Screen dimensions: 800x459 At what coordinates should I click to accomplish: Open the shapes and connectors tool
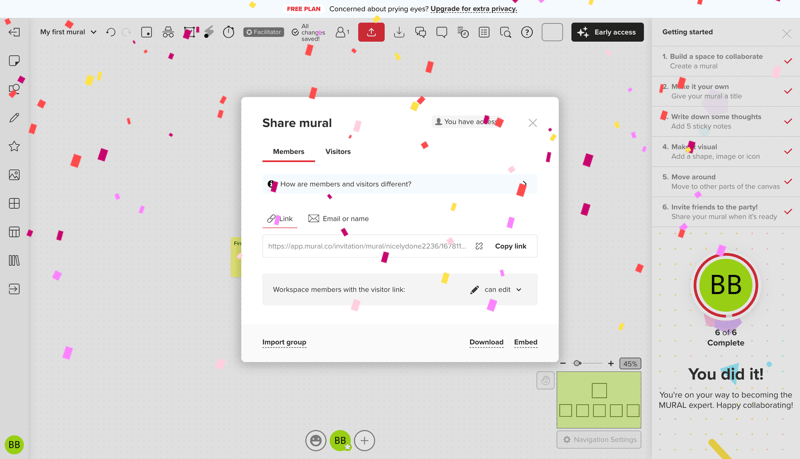tap(14, 89)
